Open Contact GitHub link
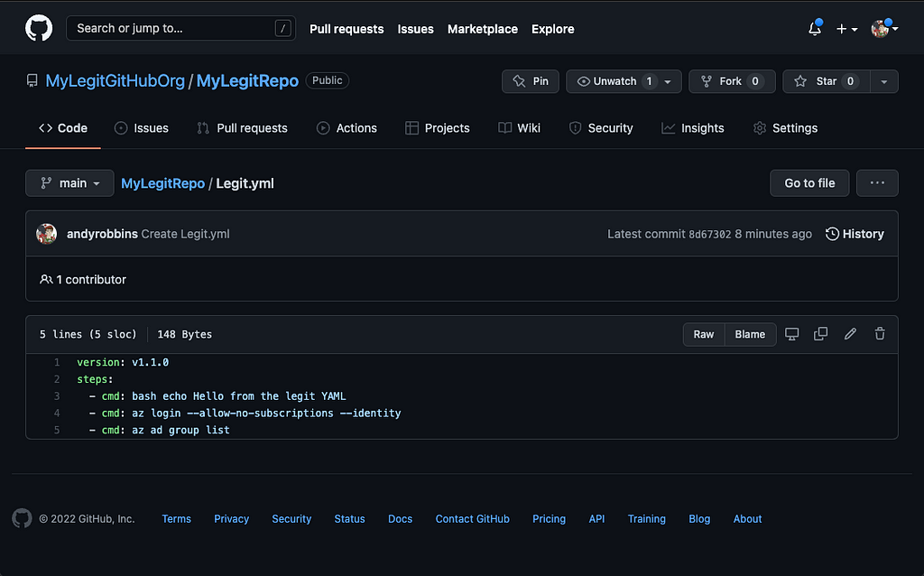The image size is (924, 576). pos(473,519)
